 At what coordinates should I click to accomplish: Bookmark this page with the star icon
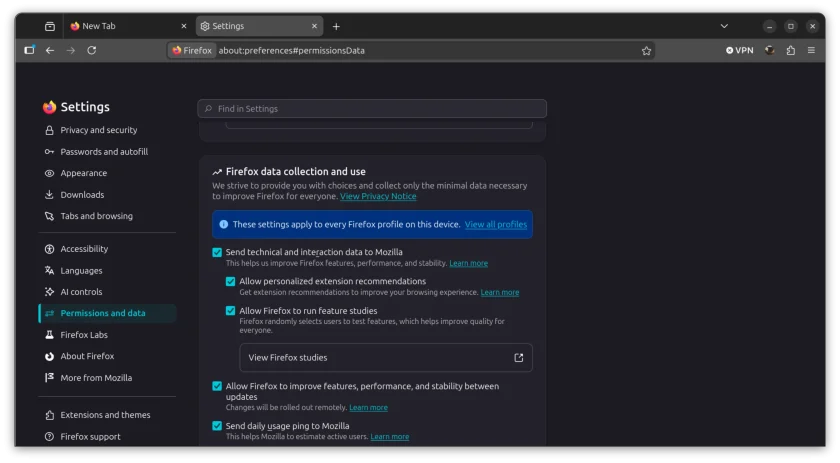pyautogui.click(x=646, y=51)
